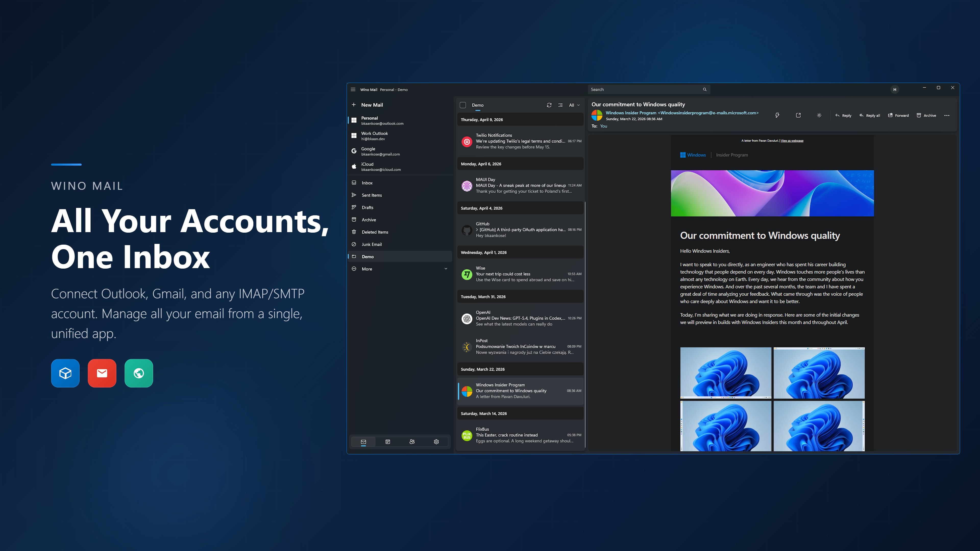Open the top-left Windows 11 screenshot thumbnail
This screenshot has width=980, height=551.
(726, 373)
